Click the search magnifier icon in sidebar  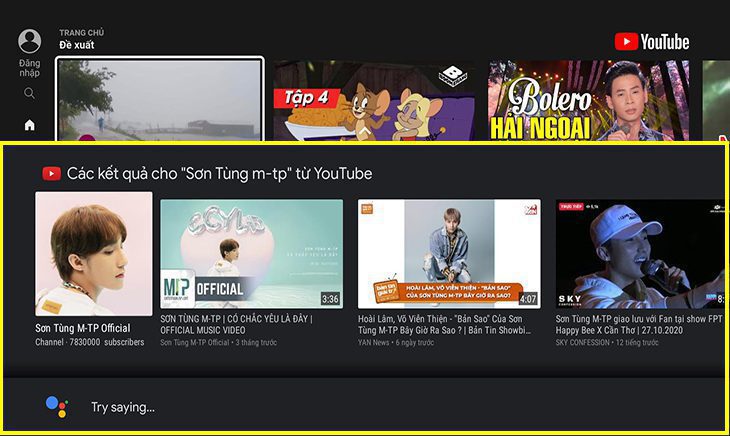pos(29,93)
